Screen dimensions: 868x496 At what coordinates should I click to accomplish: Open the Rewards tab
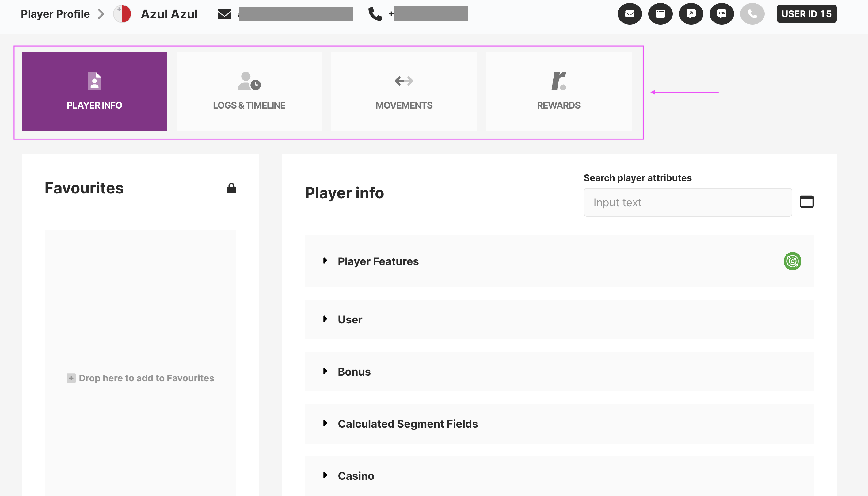(558, 91)
